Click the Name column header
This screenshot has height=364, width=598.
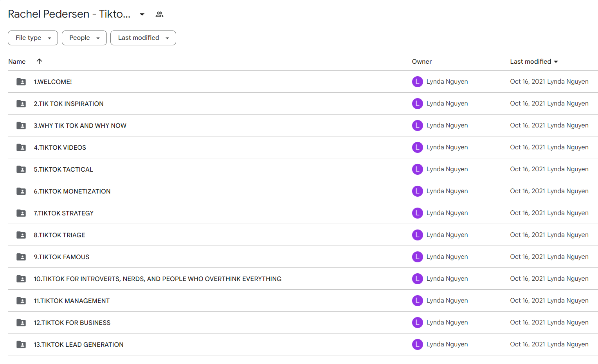click(17, 61)
